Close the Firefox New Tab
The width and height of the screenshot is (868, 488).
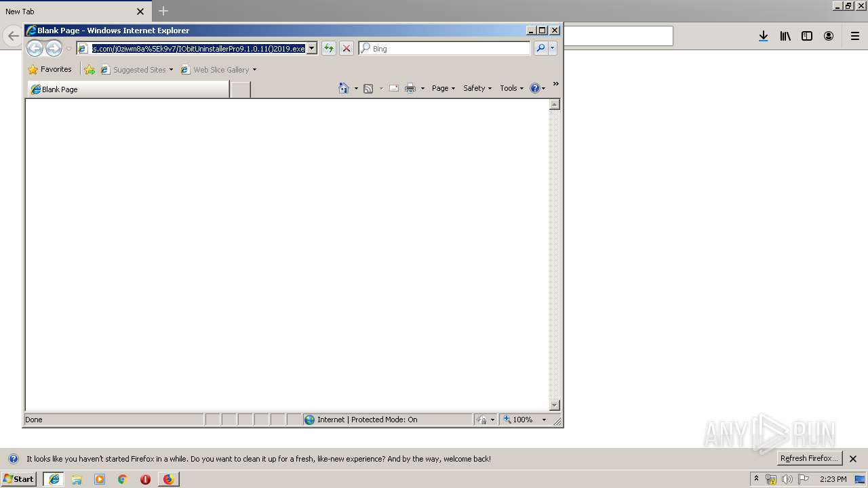[x=140, y=12]
